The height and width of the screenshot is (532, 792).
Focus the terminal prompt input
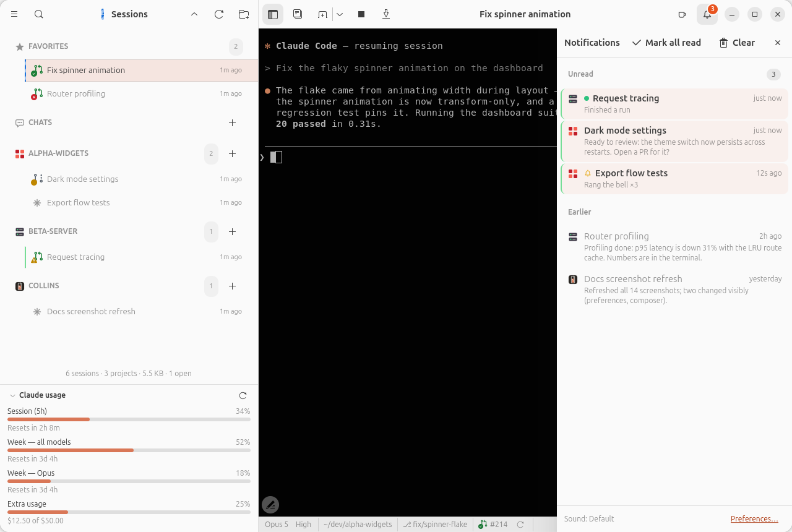408,157
